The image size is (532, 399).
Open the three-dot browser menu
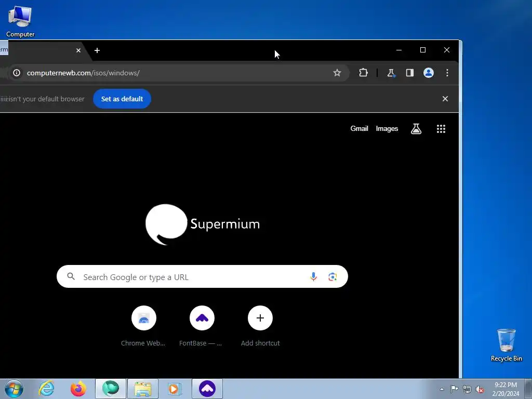click(x=447, y=73)
